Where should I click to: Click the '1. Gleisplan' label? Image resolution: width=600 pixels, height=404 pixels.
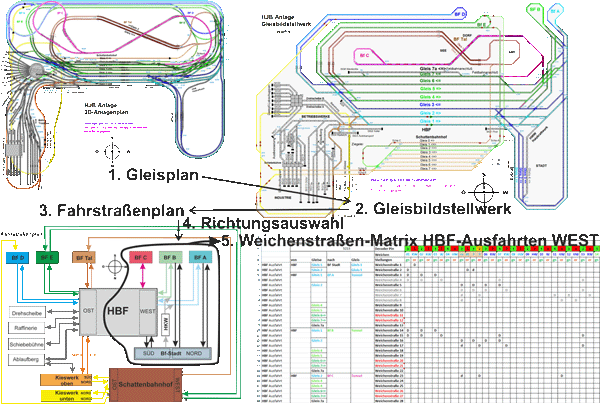[x=156, y=174]
